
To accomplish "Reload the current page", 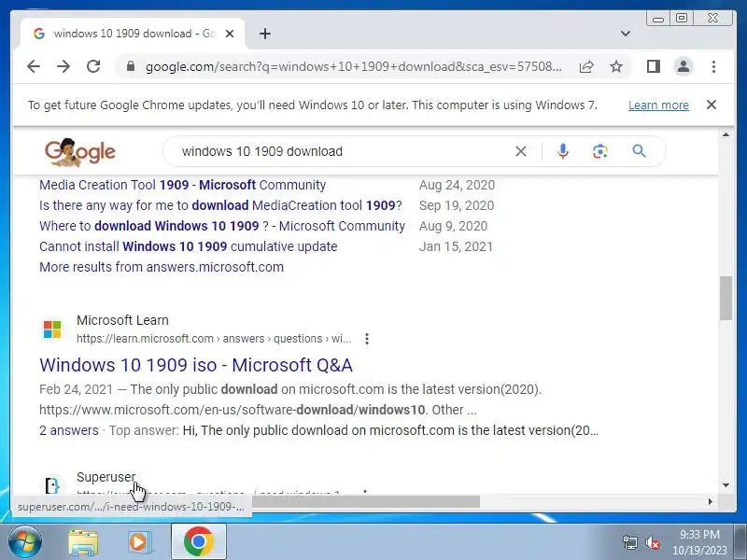I will [x=93, y=66].
